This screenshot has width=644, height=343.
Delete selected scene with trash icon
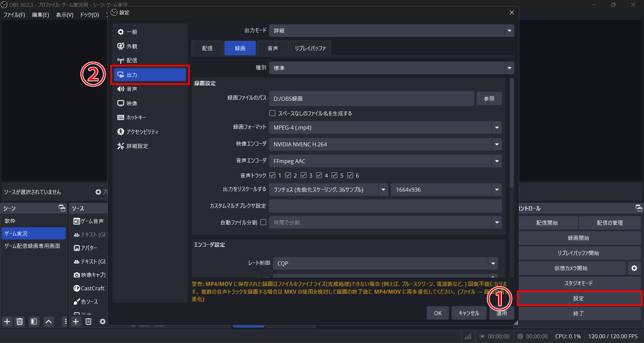click(20, 322)
